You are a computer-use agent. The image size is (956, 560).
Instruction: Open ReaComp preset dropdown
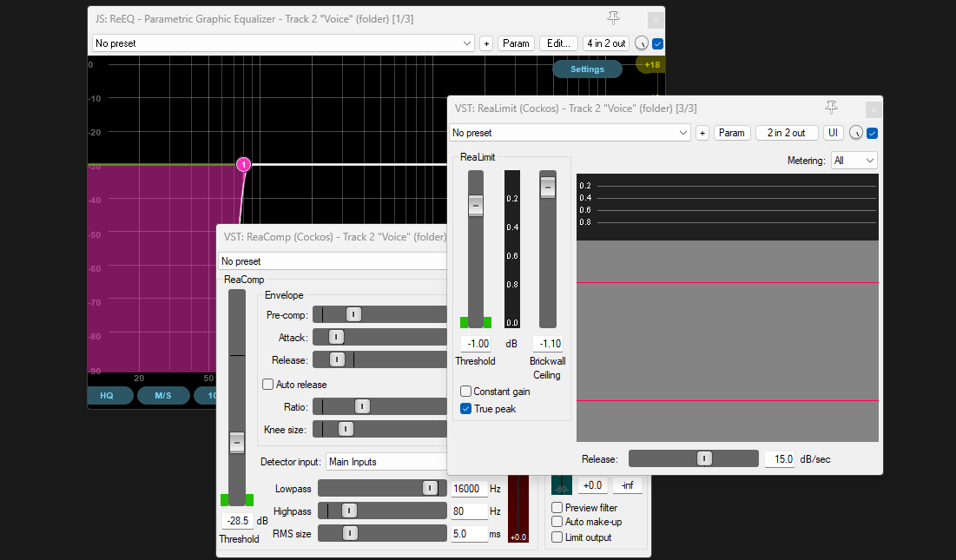tap(333, 260)
